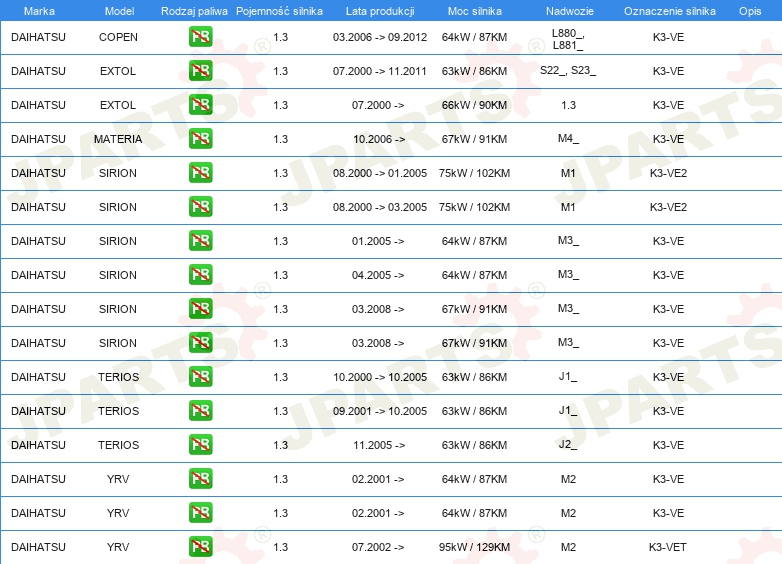The width and height of the screenshot is (782, 564).
Task: Select the production date 07.2002 ->
Action: click(x=378, y=547)
